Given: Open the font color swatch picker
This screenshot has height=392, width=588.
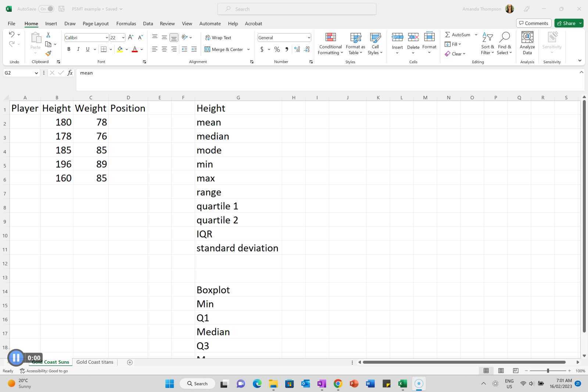Looking at the screenshot, I should 141,49.
